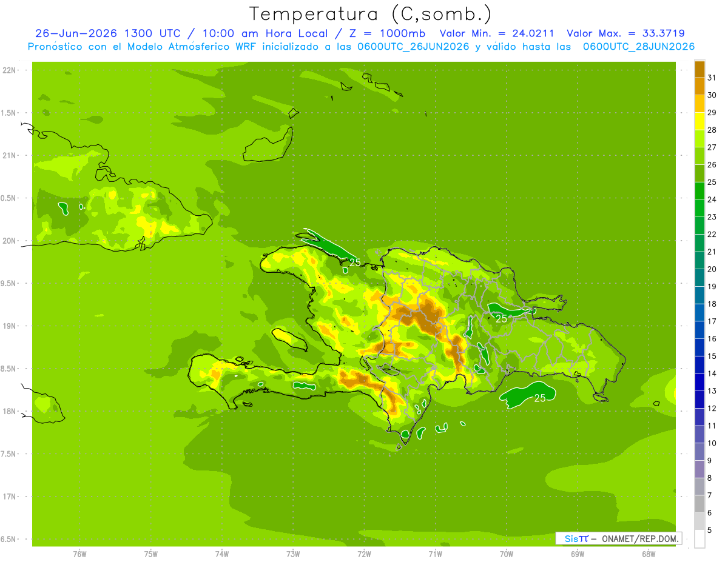This screenshot has width=728, height=562.
Task: Click the '73W' longitude label
Action: coord(293,554)
